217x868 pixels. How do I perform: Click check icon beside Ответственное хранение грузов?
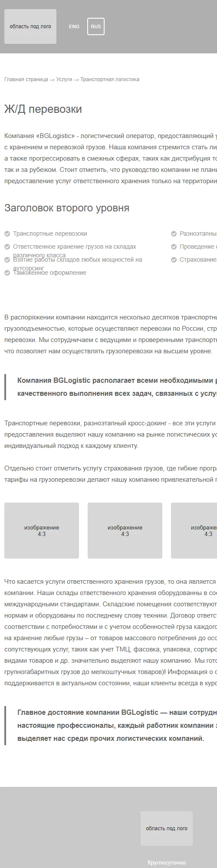pyautogui.click(x=7, y=247)
